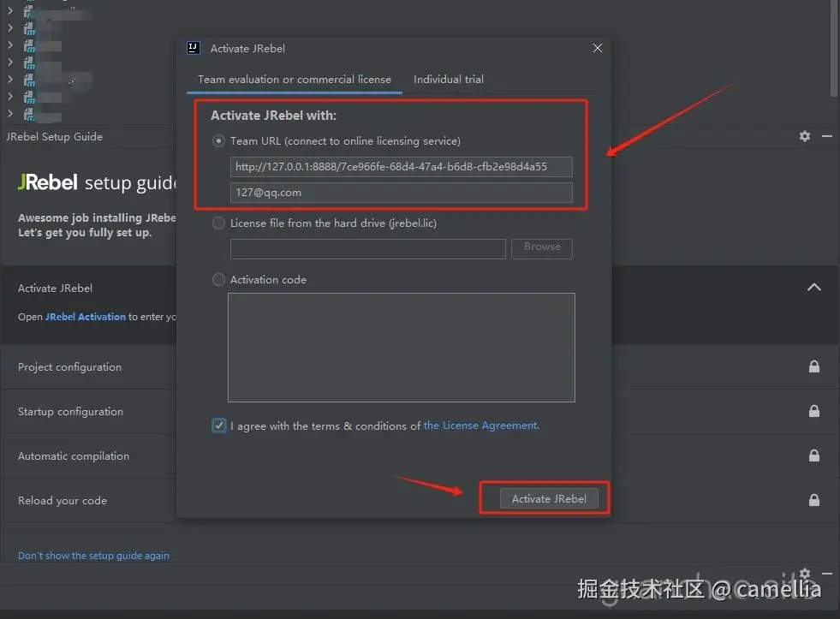Click Don't show the setup guide again
Screen dimensions: 840x619
93,556
